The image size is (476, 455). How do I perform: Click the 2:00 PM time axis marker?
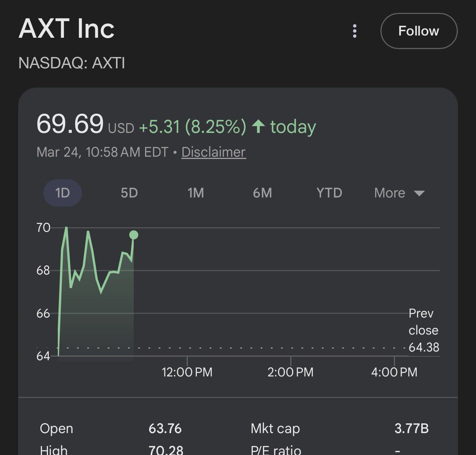click(290, 372)
